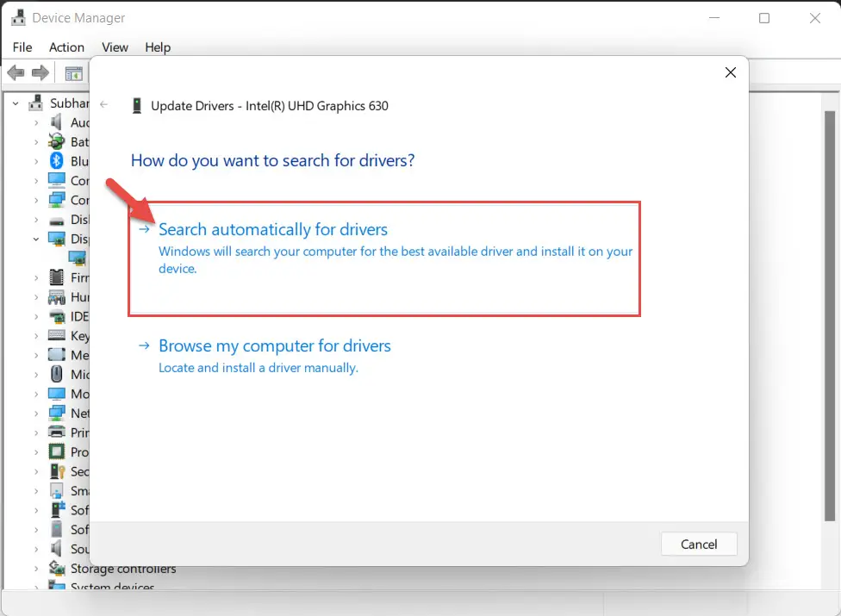Image resolution: width=841 pixels, height=616 pixels.
Task: Click the Mice device icon
Action: click(56, 374)
